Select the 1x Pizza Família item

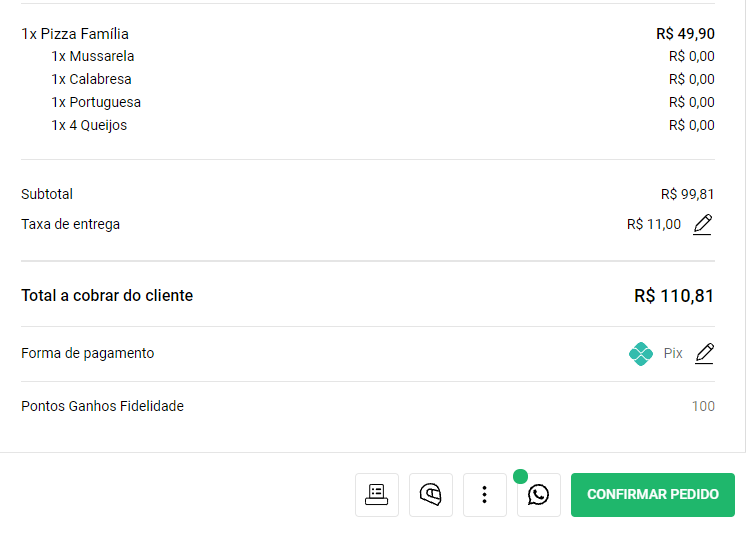(367, 34)
